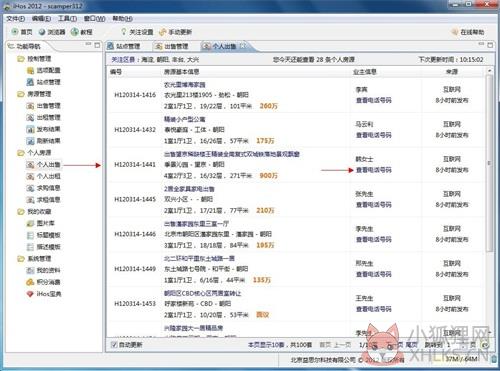This screenshot has width=500, height=371.
Task: Open the 帮助 menu
Action: [x=122, y=19]
